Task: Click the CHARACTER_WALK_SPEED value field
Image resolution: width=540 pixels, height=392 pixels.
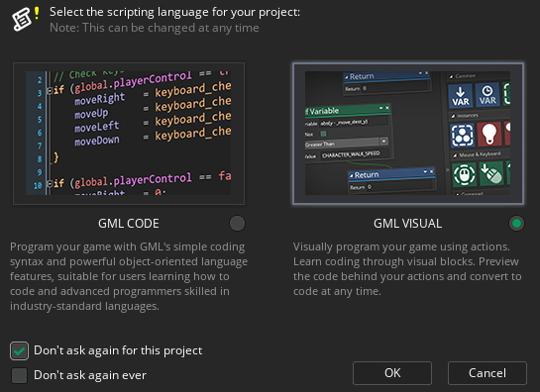Action: [x=355, y=154]
